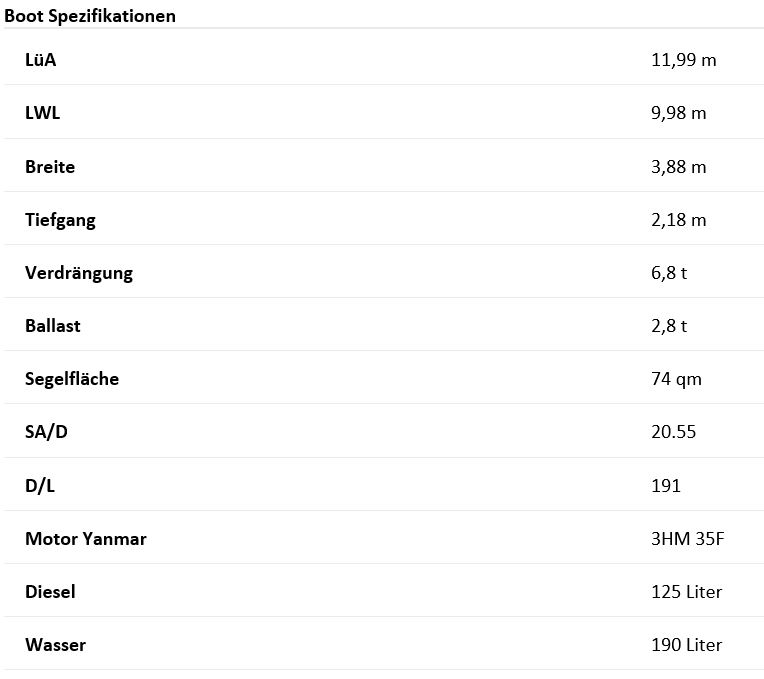Click the 9,98 m waterline value

pos(678,113)
